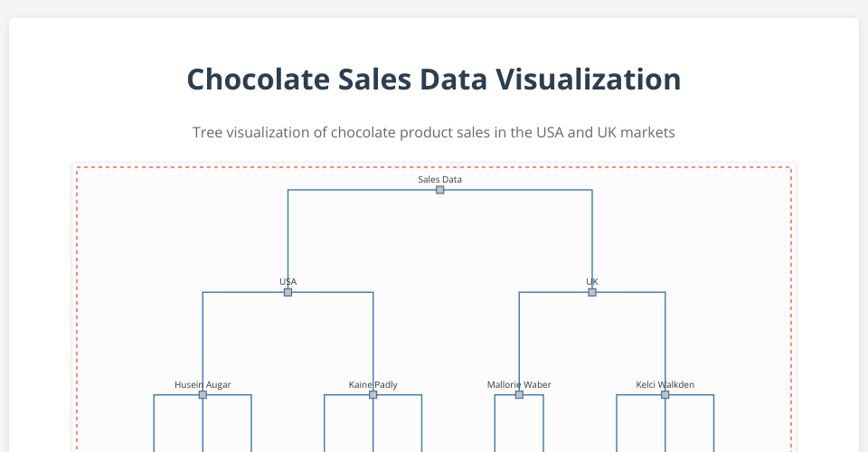Select the "Mallorie Waber" text label
The width and height of the screenshot is (868, 452).
coord(519,384)
